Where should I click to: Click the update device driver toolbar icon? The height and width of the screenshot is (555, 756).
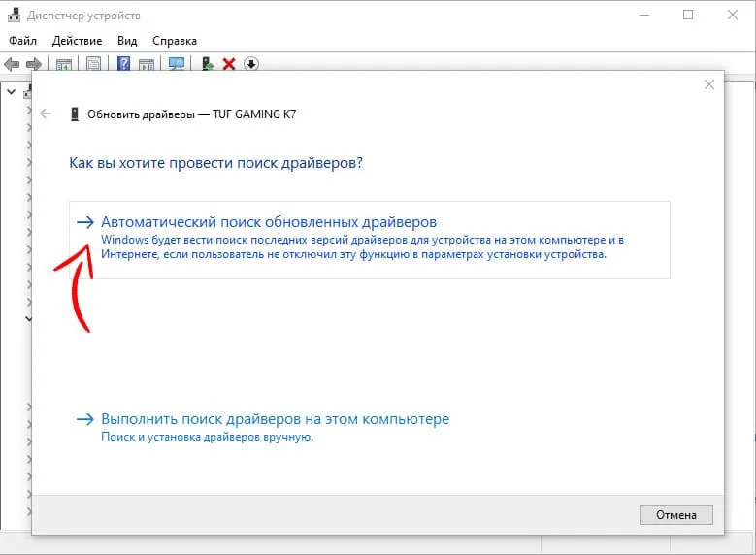pyautogui.click(x=207, y=64)
